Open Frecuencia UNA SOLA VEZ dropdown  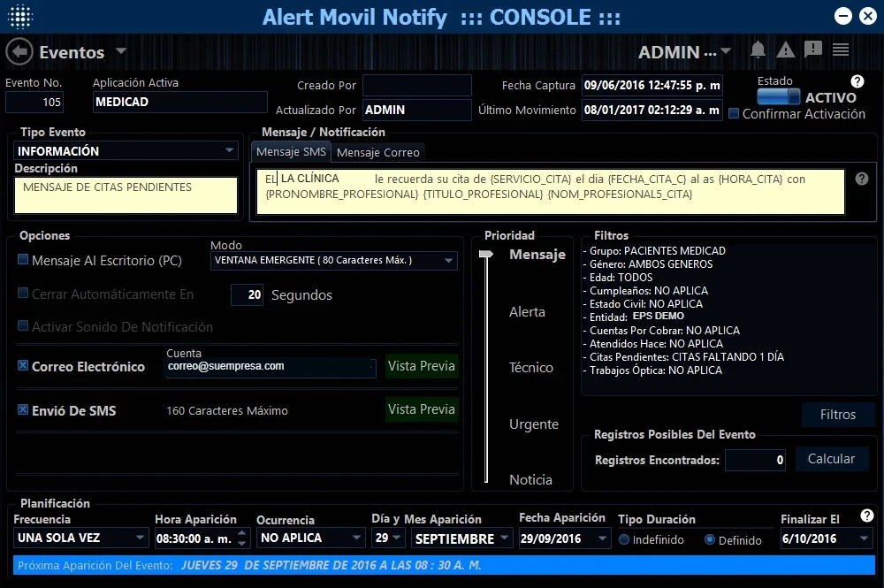pos(140,538)
